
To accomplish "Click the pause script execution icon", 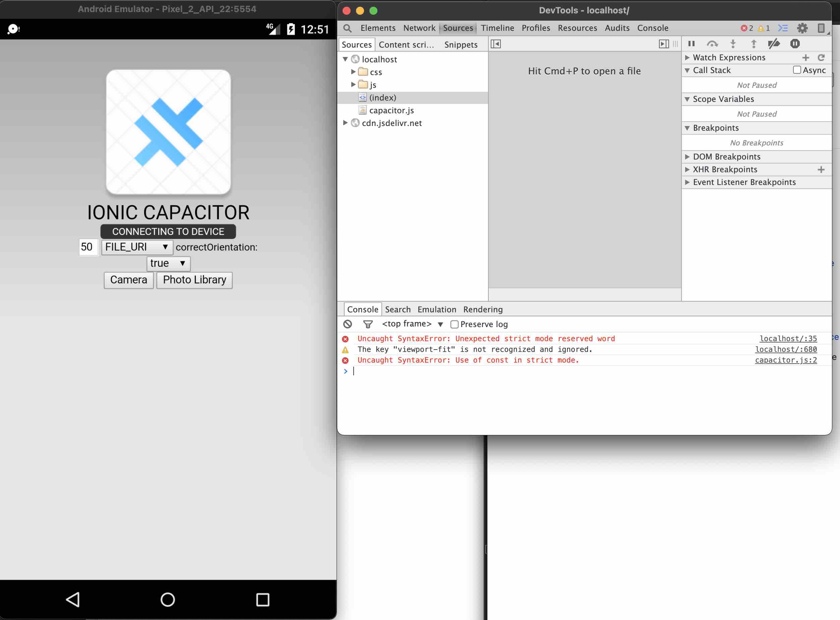I will point(692,44).
